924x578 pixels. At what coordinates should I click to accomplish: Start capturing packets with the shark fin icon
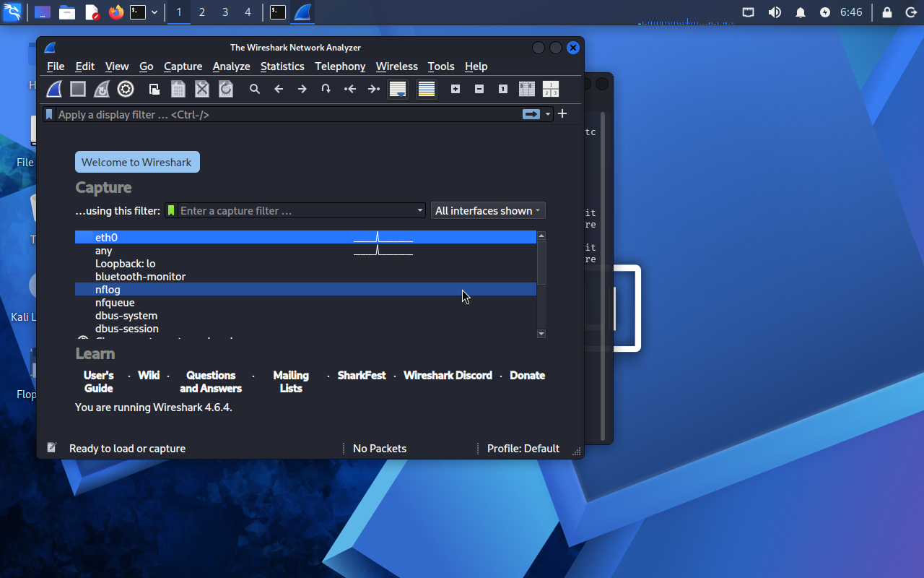point(55,89)
